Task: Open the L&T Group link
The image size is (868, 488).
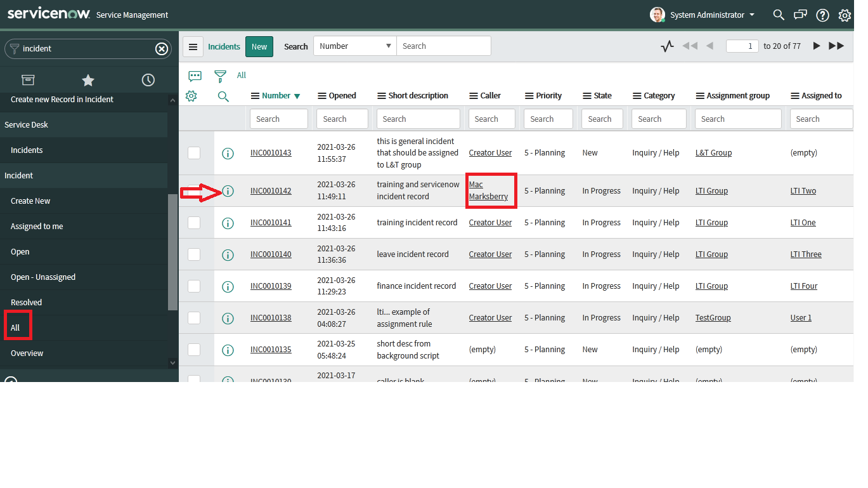Action: tap(713, 153)
